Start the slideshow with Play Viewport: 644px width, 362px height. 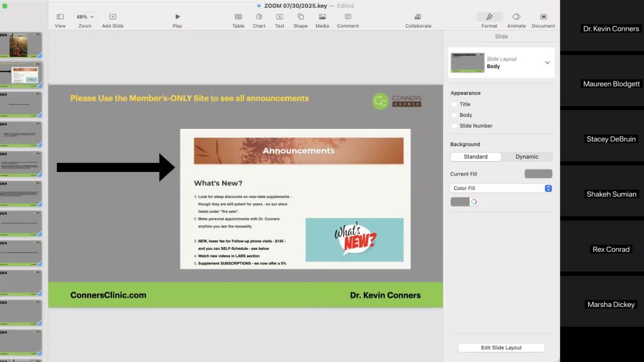click(x=177, y=20)
